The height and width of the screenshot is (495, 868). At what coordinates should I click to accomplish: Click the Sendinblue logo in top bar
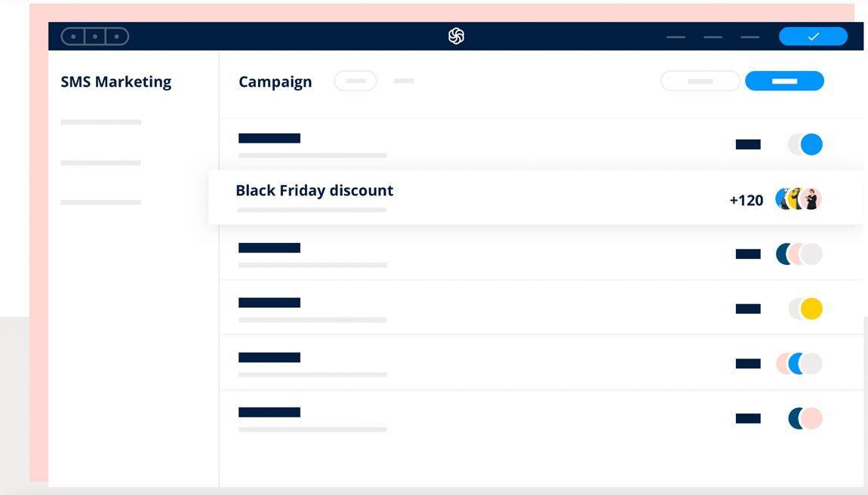[456, 36]
